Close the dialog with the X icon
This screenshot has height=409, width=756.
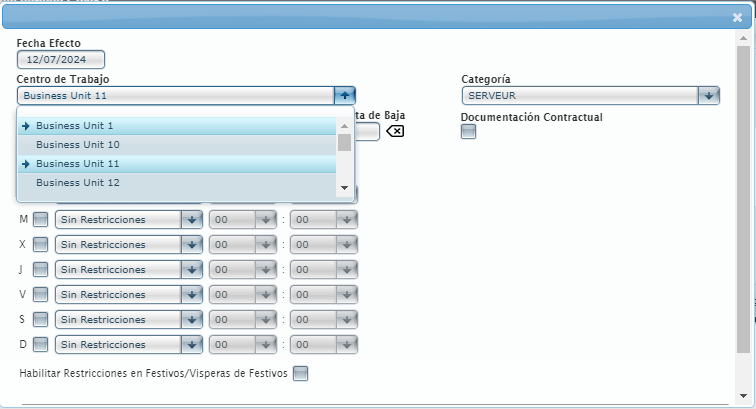coord(737,16)
